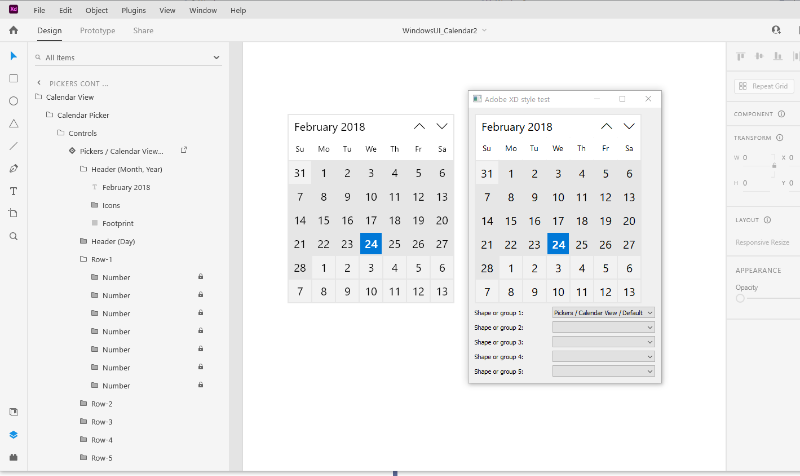Go to next month in canvas calendar
This screenshot has height=476, width=800.
(442, 127)
